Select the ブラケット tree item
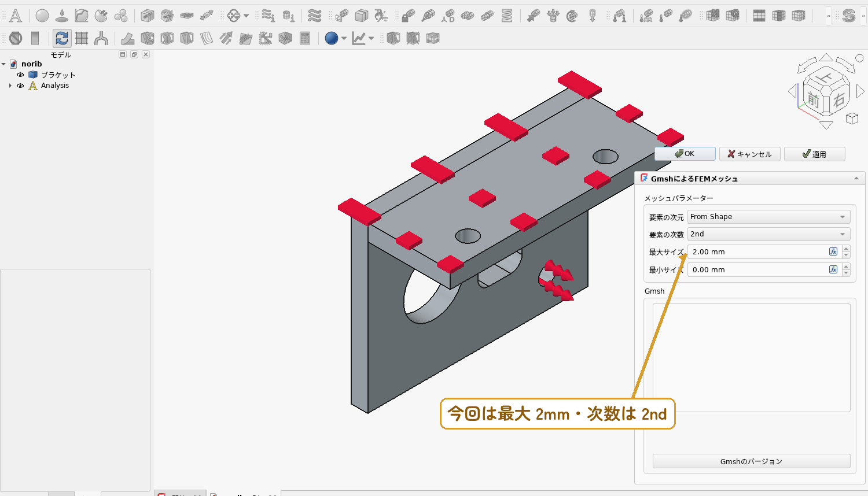Screen dimensions: 868x496 tap(58, 75)
